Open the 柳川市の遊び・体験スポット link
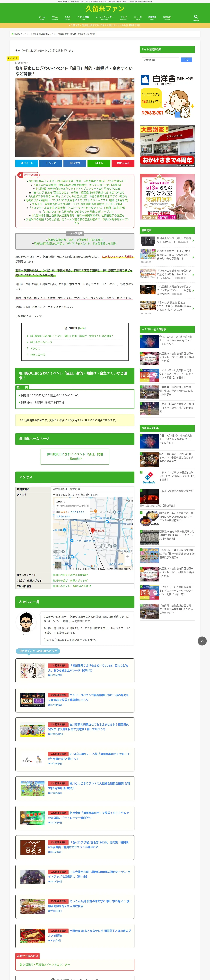Image resolution: width=210 pixels, height=980 pixels. point(70,580)
